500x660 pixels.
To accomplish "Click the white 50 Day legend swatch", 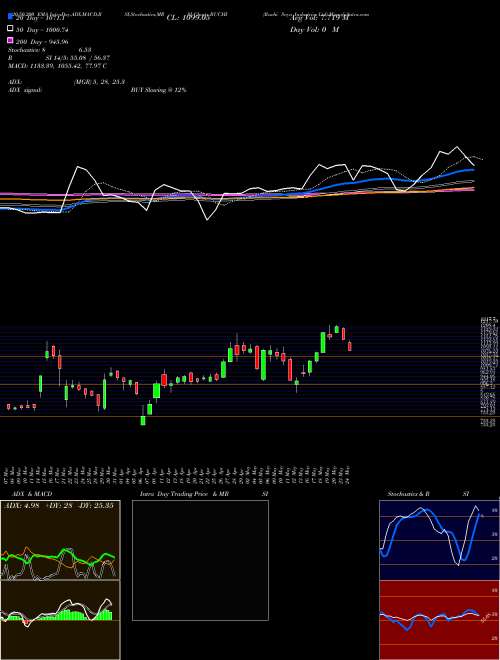I will click(x=11, y=29).
